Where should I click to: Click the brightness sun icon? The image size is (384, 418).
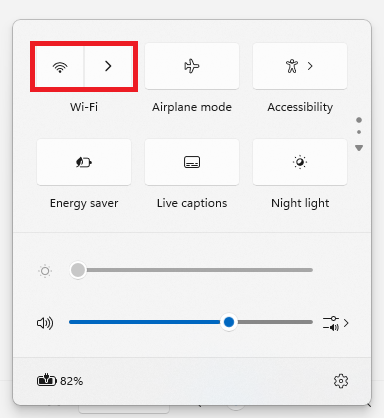coord(45,271)
